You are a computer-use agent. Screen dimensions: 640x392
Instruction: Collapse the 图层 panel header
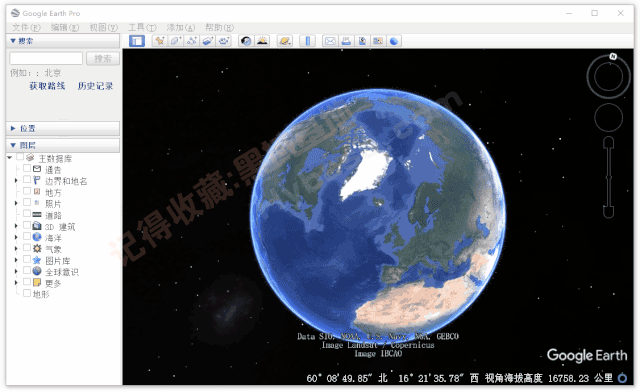63,145
